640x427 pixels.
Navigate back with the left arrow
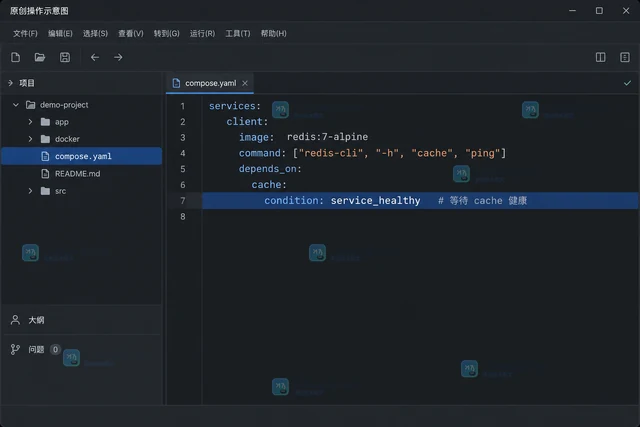coord(95,57)
